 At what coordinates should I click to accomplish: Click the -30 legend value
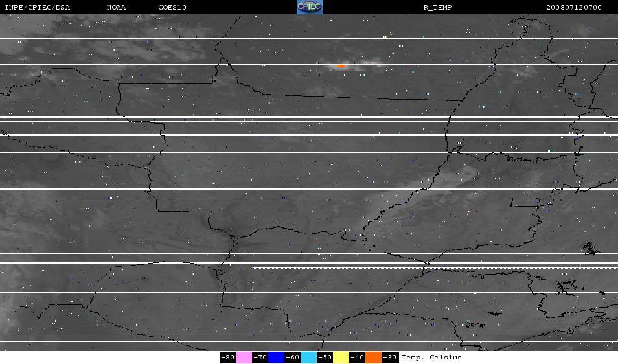point(390,358)
